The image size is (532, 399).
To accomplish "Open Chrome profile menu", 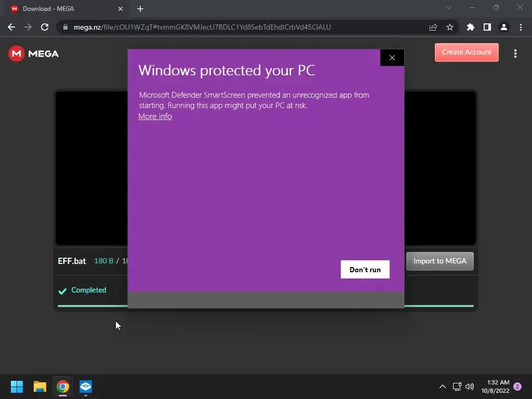I will [504, 27].
